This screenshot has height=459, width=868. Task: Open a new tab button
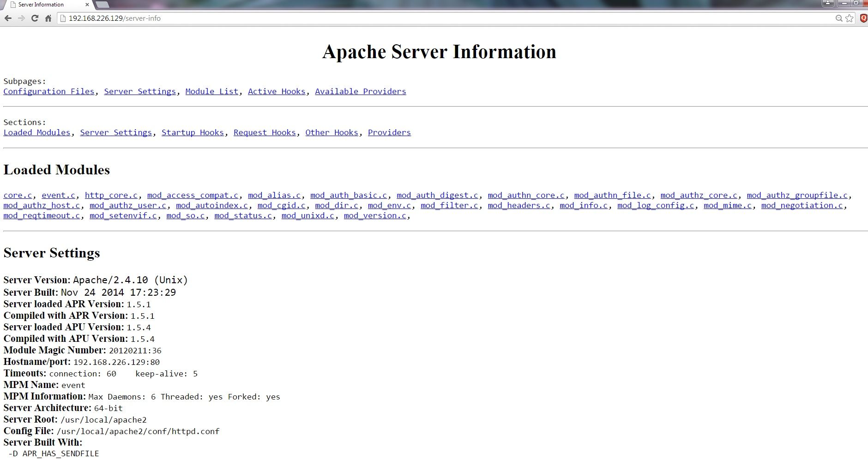102,5
